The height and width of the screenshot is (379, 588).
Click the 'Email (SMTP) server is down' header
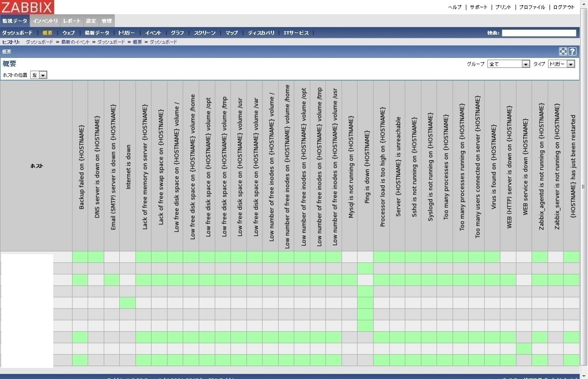coord(112,166)
